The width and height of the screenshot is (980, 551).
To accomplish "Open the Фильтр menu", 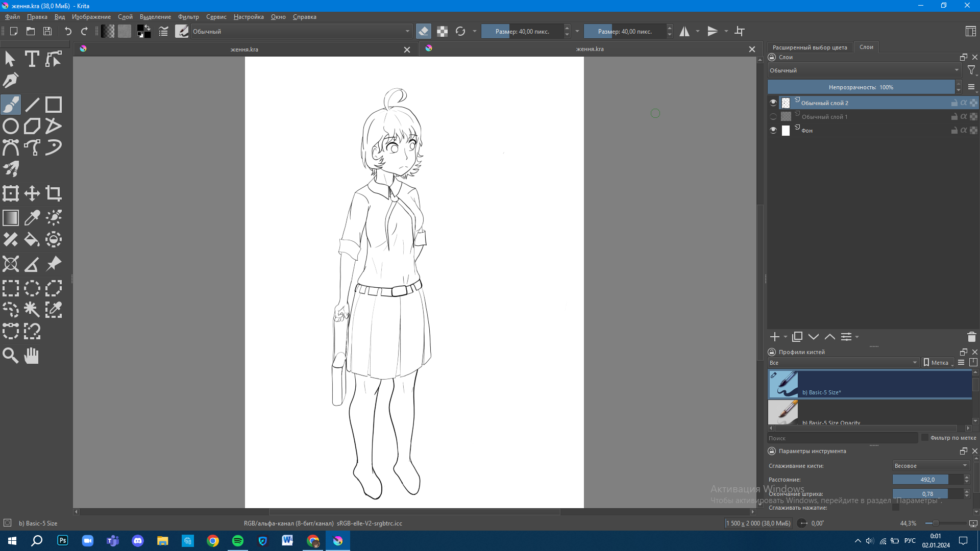I will 188,17.
